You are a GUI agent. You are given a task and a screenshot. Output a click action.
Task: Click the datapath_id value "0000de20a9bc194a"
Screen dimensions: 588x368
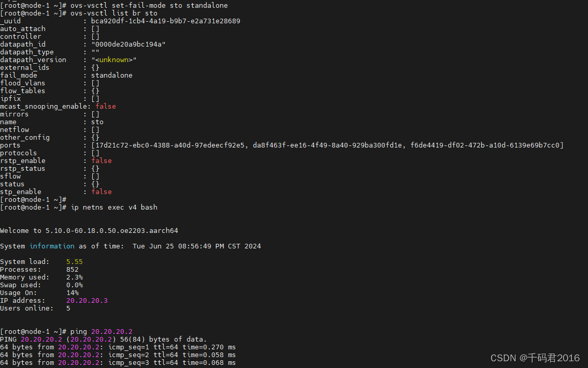tap(128, 45)
